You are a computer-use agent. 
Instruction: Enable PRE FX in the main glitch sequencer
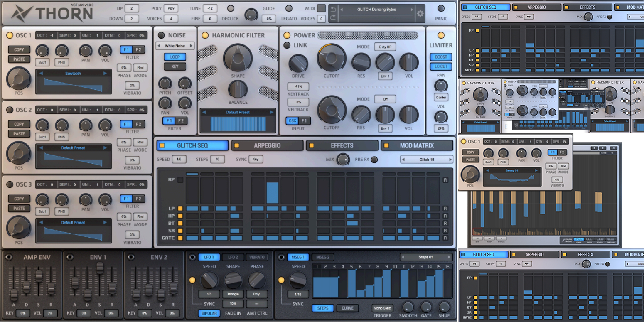coord(374,160)
